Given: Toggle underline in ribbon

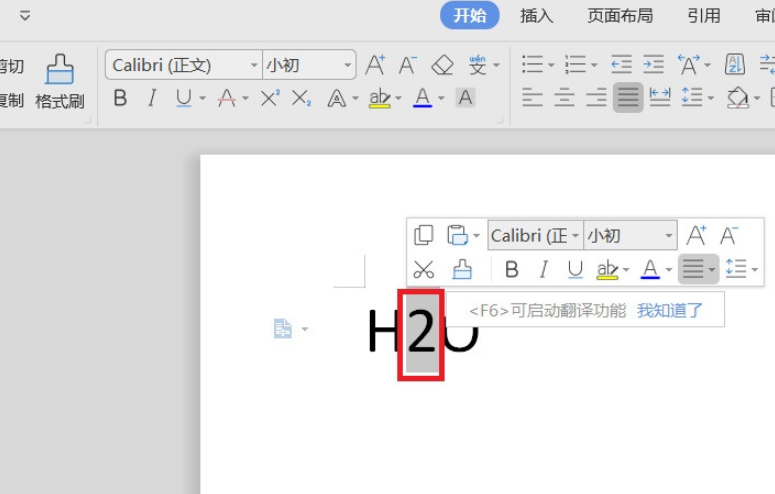Looking at the screenshot, I should pos(183,98).
